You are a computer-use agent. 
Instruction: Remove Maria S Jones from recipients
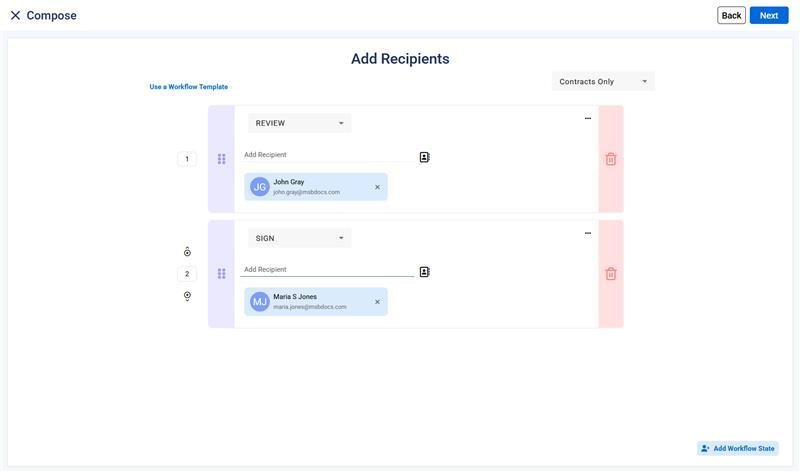(x=377, y=302)
